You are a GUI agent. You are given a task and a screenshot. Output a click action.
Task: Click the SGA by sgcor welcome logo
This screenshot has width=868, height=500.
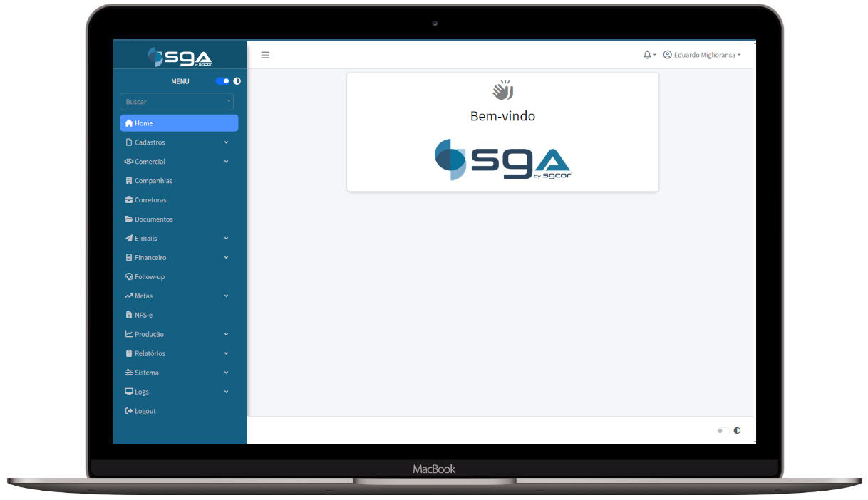(x=502, y=159)
